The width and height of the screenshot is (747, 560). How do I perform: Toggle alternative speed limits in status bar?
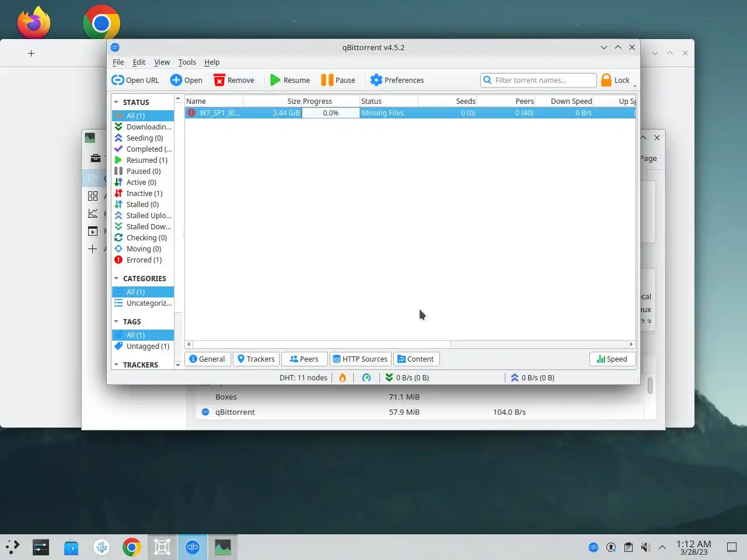[366, 377]
